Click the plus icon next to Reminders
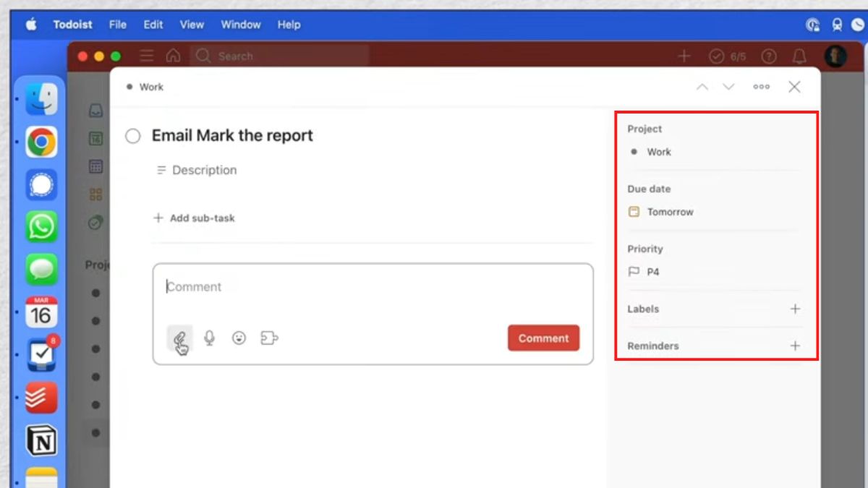The height and width of the screenshot is (488, 868). pos(795,346)
